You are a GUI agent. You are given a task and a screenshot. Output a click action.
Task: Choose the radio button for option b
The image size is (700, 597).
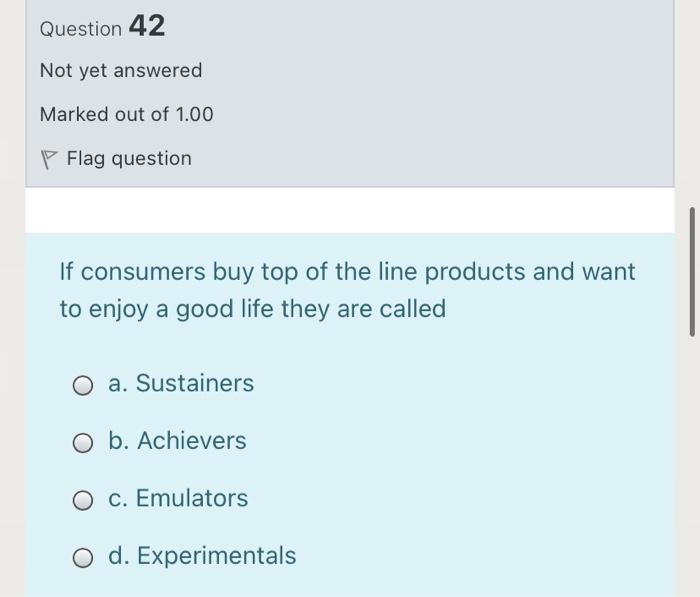pyautogui.click(x=83, y=443)
